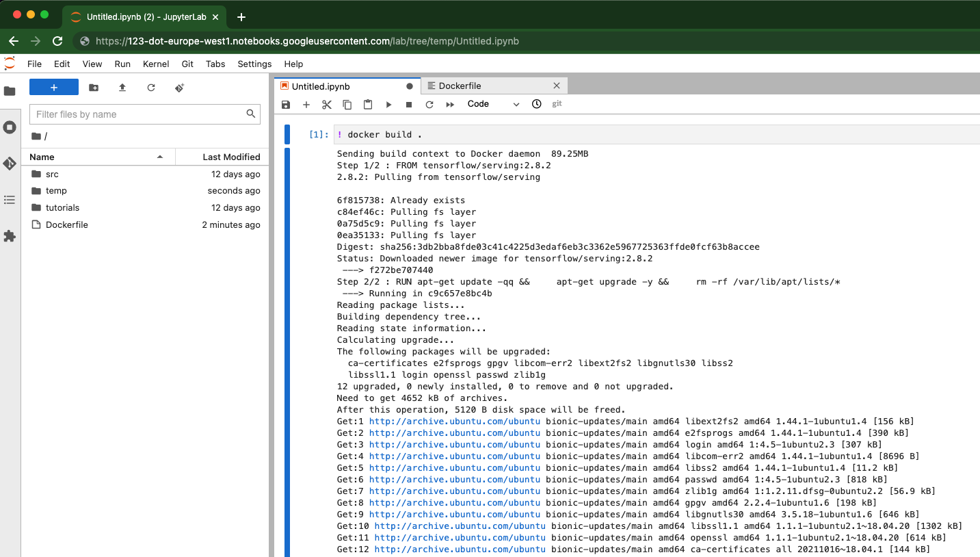Open the Edit menu
Viewport: 980px width, 557px height.
62,64
